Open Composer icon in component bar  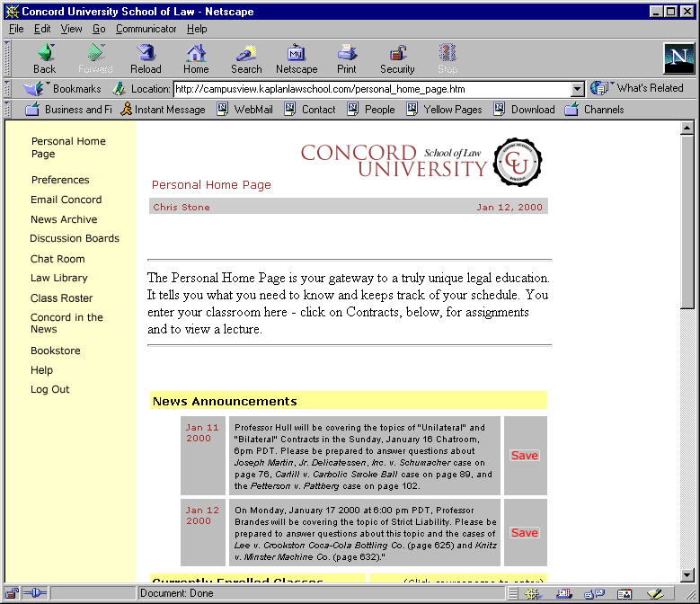(655, 594)
